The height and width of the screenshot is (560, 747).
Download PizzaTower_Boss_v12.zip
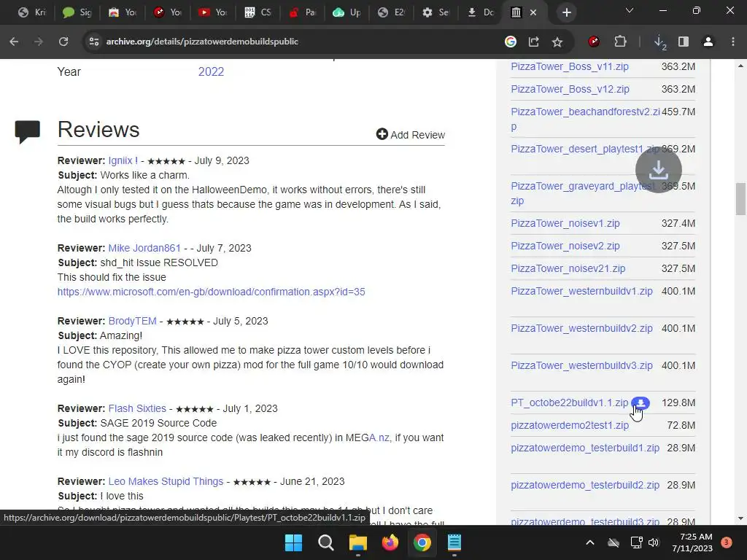point(570,89)
